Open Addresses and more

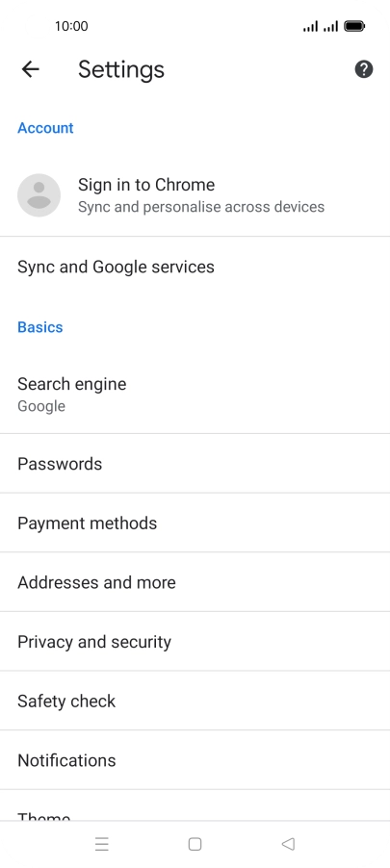pos(195,582)
